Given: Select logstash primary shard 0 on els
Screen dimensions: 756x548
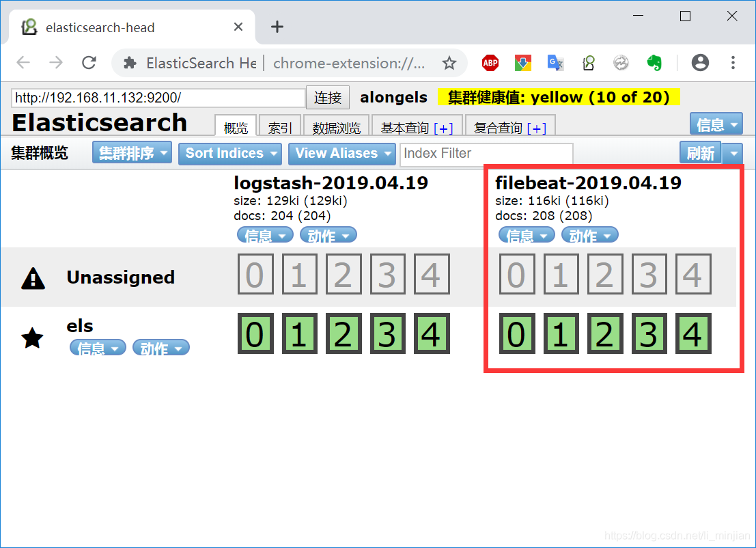Looking at the screenshot, I should coord(255,333).
